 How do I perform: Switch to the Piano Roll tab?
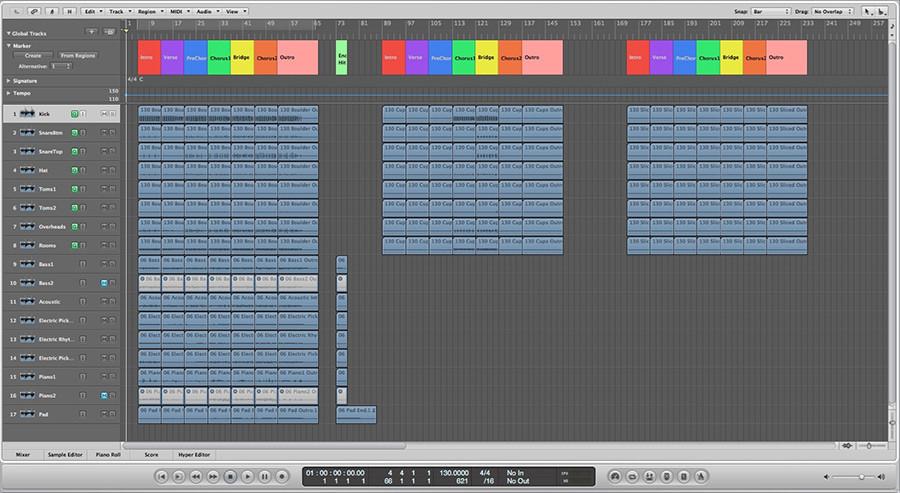pyautogui.click(x=108, y=454)
